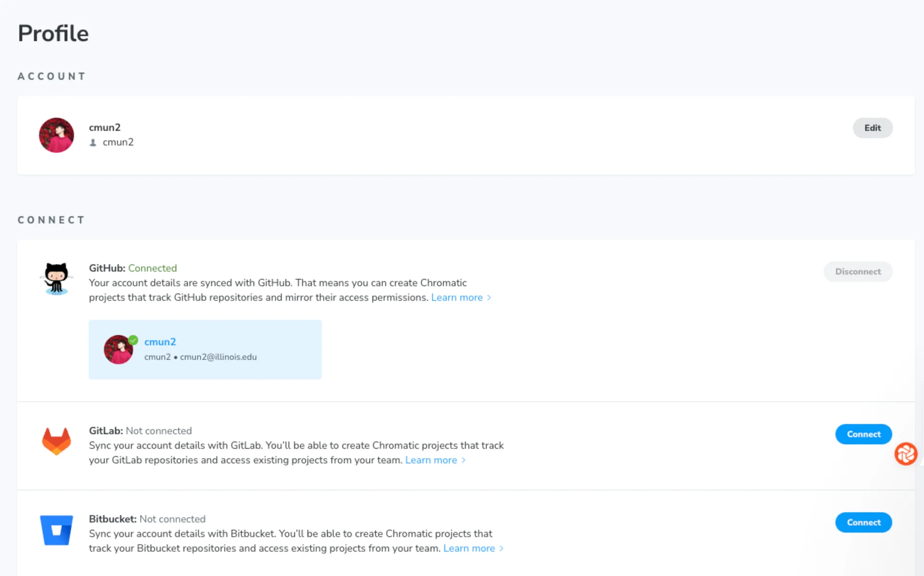924x576 pixels.
Task: Open GitHub section Learn more link
Action: [457, 297]
